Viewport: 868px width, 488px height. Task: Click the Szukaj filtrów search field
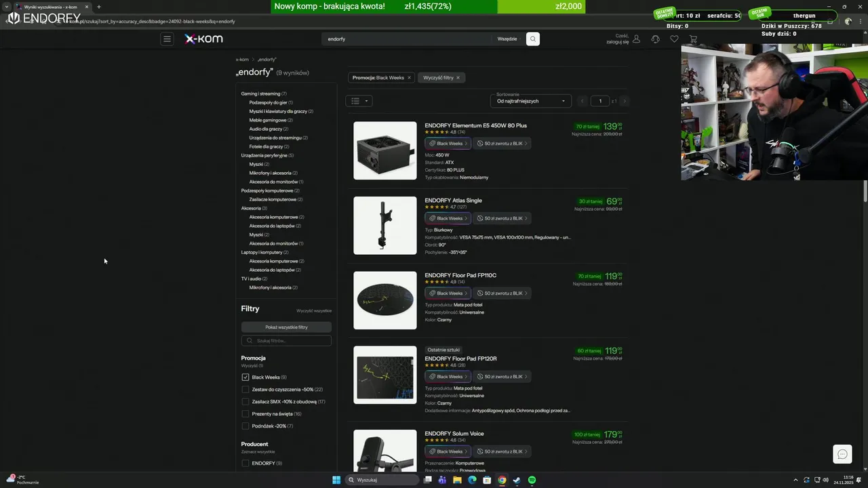[286, 340]
